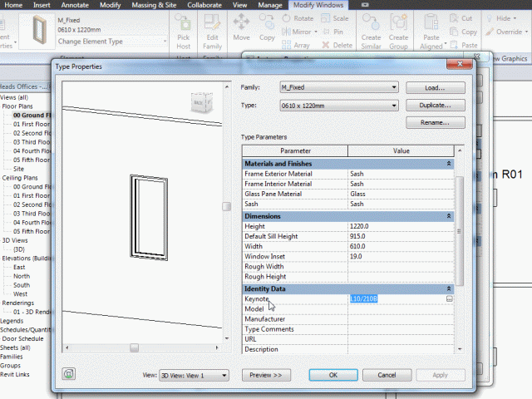Confirm with the OK button
The width and height of the screenshot is (532, 399).
pos(333,375)
